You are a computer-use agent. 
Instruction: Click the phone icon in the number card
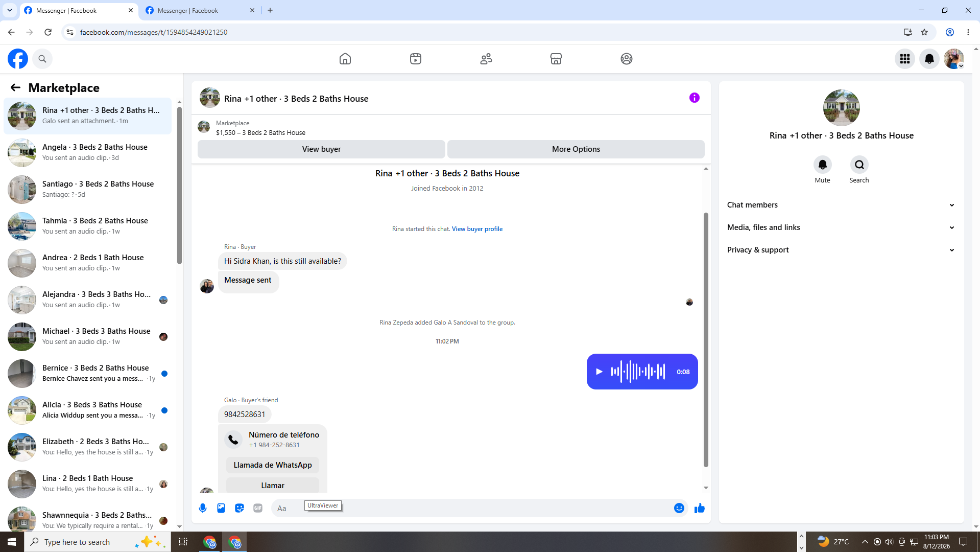233,440
